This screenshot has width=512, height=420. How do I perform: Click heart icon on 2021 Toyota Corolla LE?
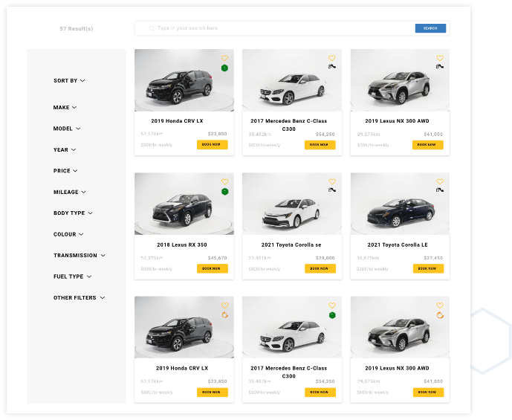pyautogui.click(x=440, y=181)
